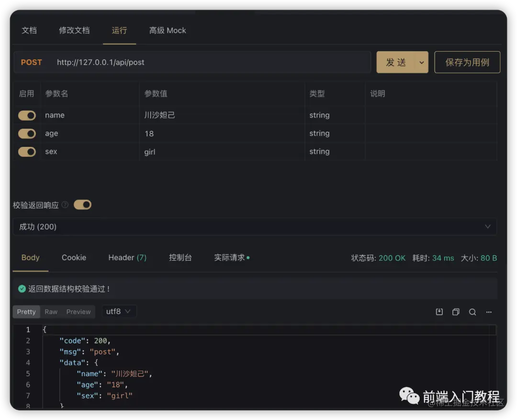Viewport: 517px width, 420px height.
Task: Open the Cookie response tab
Action: [x=74, y=257]
